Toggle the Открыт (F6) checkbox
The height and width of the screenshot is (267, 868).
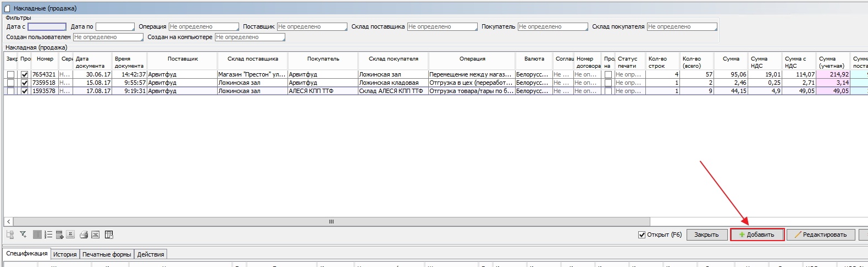click(x=642, y=235)
